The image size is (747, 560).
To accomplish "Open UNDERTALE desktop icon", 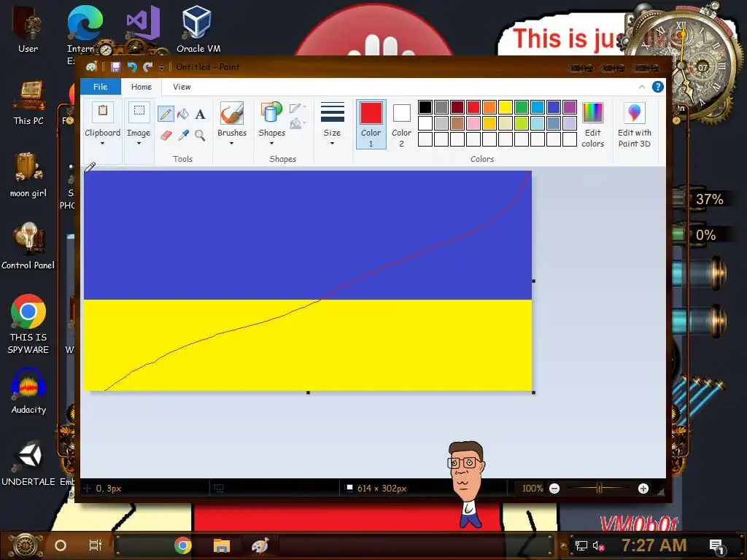I will point(28,463).
